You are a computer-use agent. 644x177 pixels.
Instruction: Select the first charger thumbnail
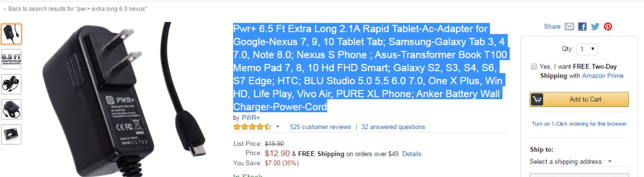coord(11,34)
